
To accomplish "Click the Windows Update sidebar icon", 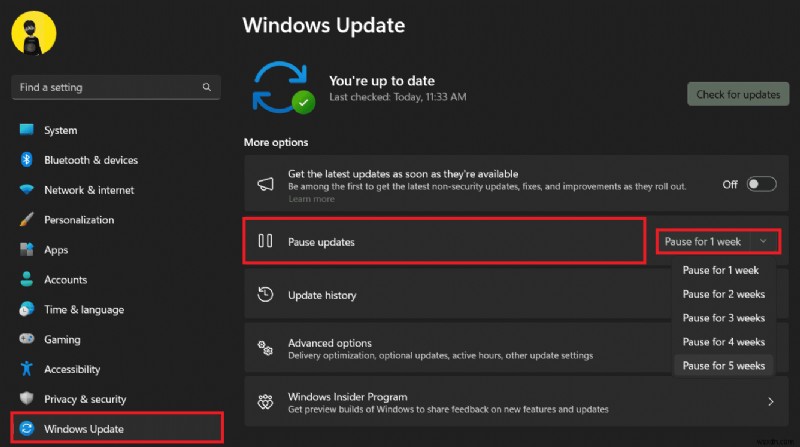I will (x=27, y=429).
